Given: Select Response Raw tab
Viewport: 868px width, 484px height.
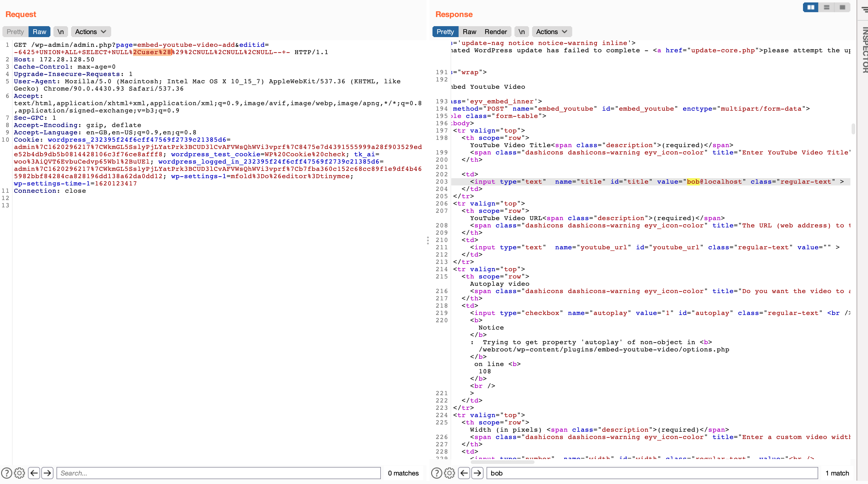Looking at the screenshot, I should point(469,32).
